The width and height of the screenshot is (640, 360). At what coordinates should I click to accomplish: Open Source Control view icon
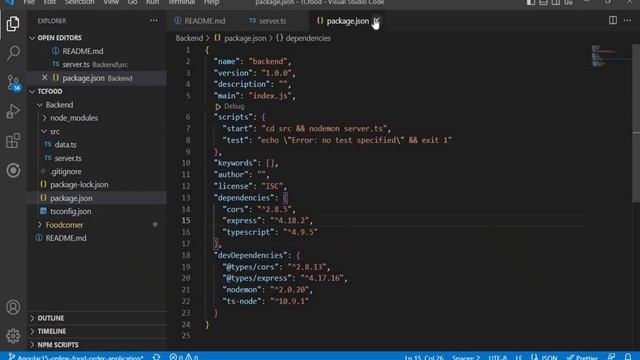[13, 83]
